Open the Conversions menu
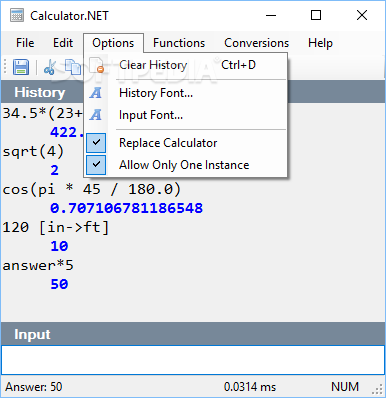The image size is (386, 398). pyautogui.click(x=257, y=43)
